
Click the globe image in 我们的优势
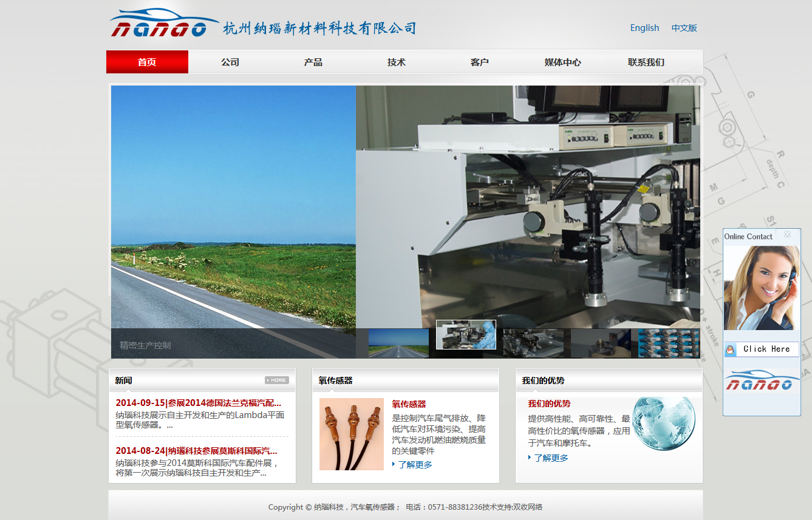(663, 424)
